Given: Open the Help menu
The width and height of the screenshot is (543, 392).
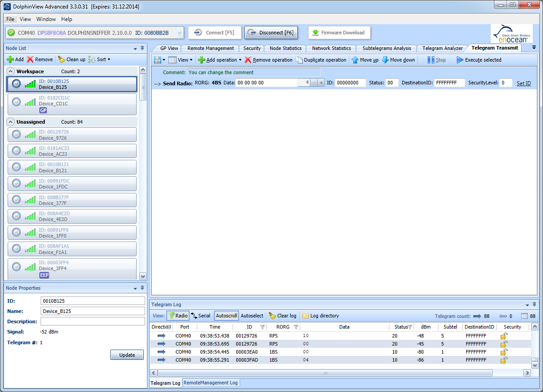Looking at the screenshot, I should pyautogui.click(x=67, y=19).
